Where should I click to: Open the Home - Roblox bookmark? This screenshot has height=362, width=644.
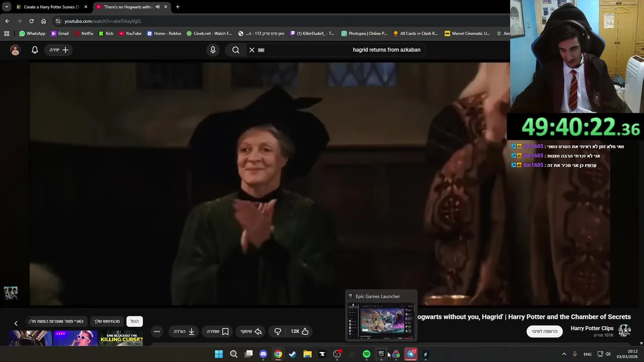[x=164, y=34]
